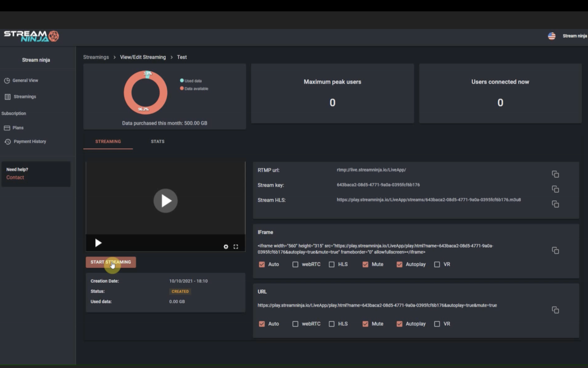Screen dimensions: 588x368
Task: Open Payment History in the sidebar
Action: click(30, 142)
